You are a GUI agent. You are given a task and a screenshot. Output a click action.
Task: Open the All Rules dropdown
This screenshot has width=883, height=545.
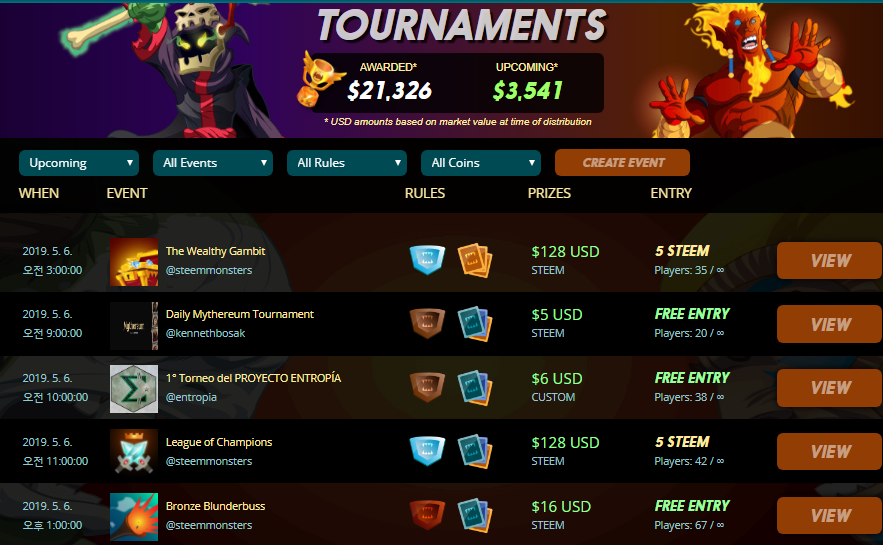click(x=347, y=163)
